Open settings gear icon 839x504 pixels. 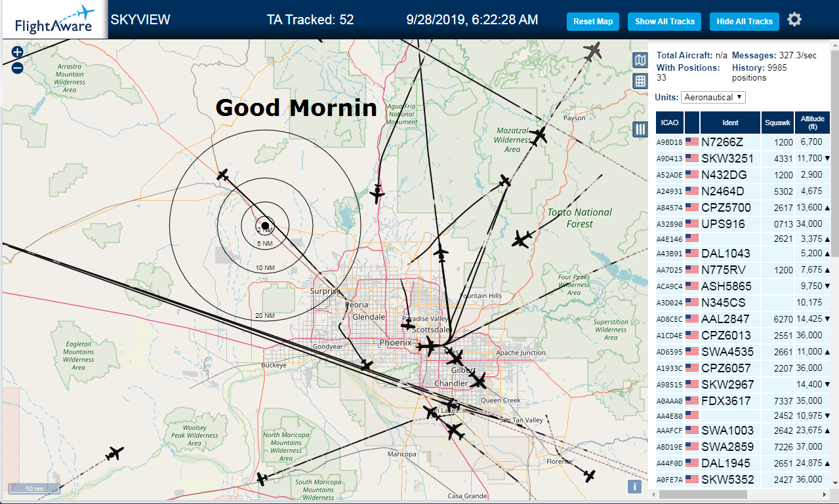(x=794, y=20)
